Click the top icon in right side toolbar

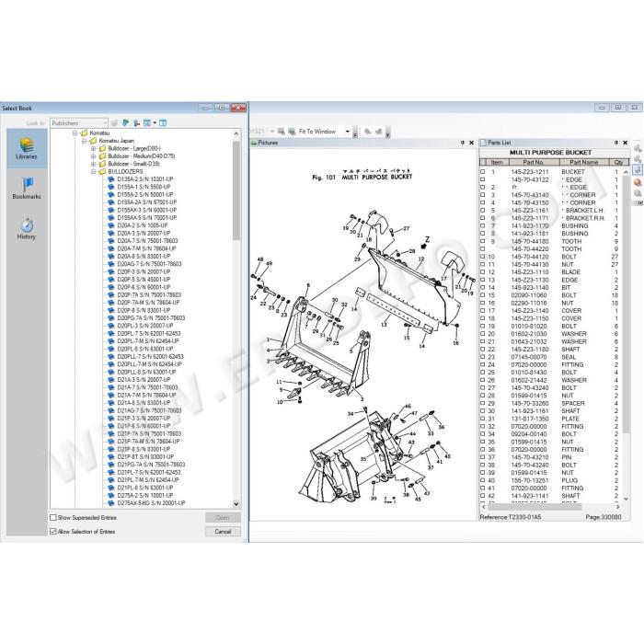[x=638, y=148]
